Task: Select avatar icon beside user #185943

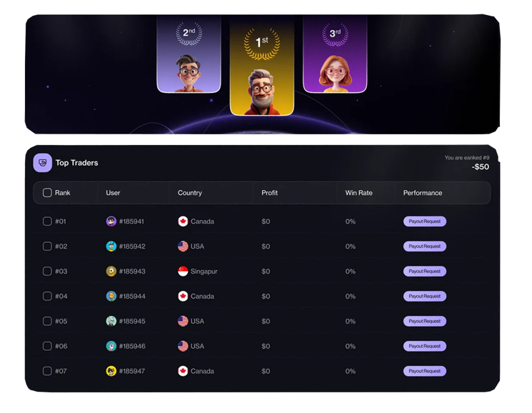Action: click(x=111, y=271)
